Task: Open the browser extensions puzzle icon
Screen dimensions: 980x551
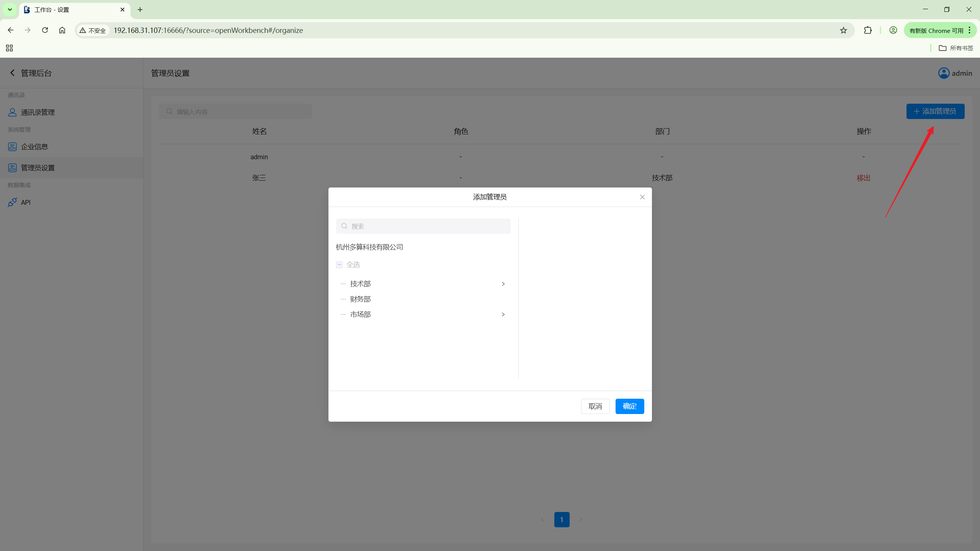Action: (x=868, y=30)
